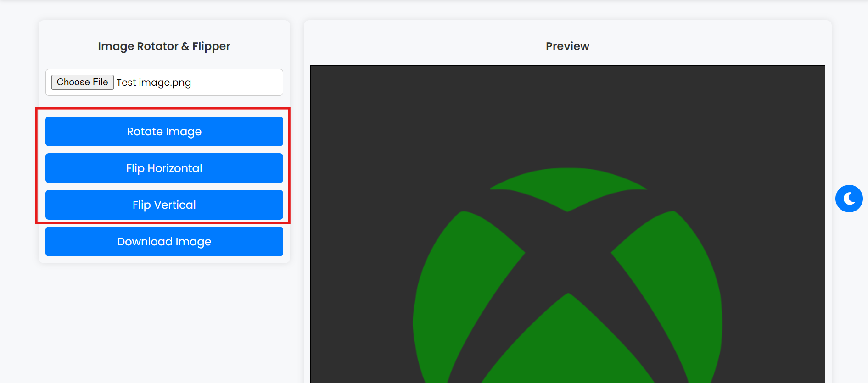Click the Image Rotator & Flipper heading
The height and width of the screenshot is (383, 868).
click(164, 46)
